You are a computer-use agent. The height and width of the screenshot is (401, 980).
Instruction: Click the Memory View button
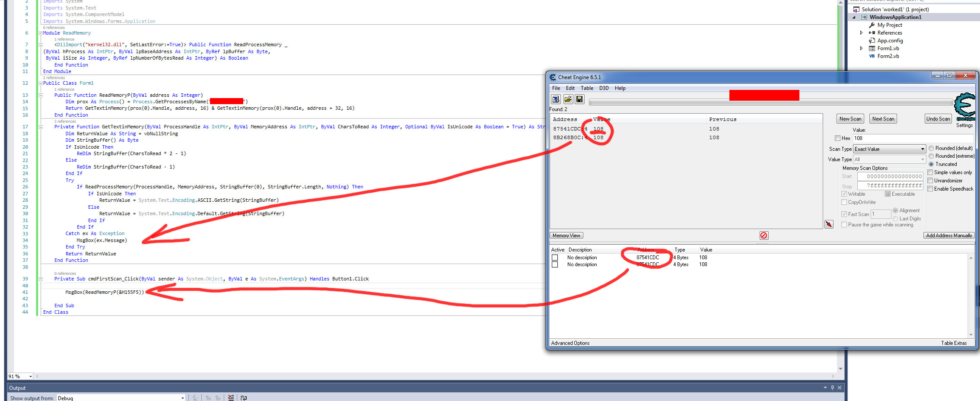[566, 236]
